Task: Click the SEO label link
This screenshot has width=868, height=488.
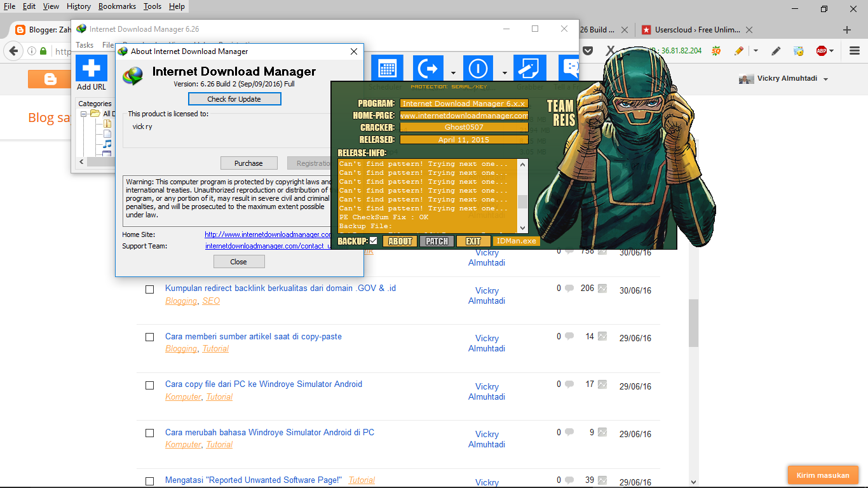Action: click(x=211, y=301)
